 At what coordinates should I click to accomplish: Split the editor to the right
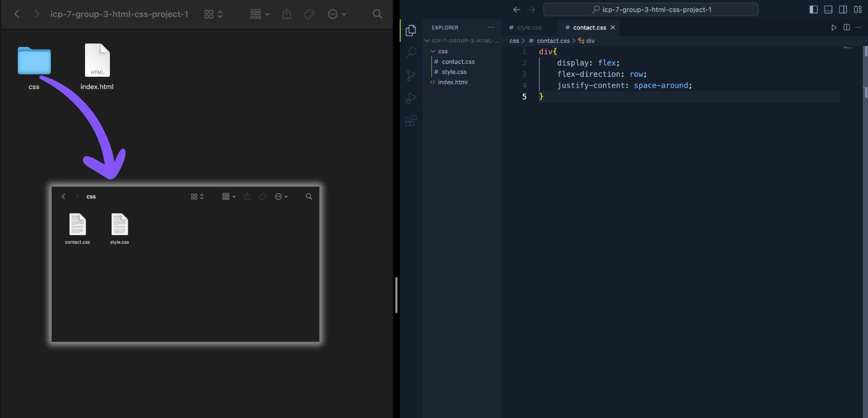pos(846,27)
